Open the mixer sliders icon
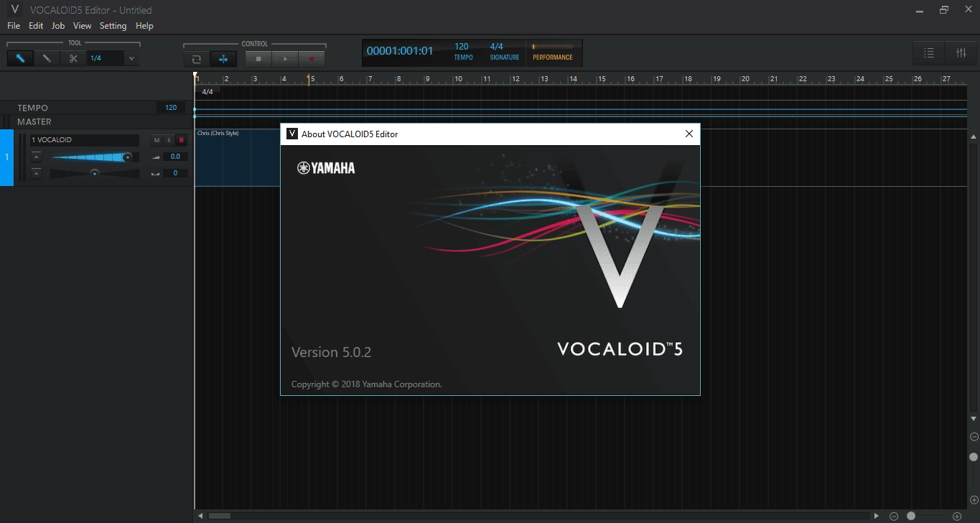 pos(961,52)
